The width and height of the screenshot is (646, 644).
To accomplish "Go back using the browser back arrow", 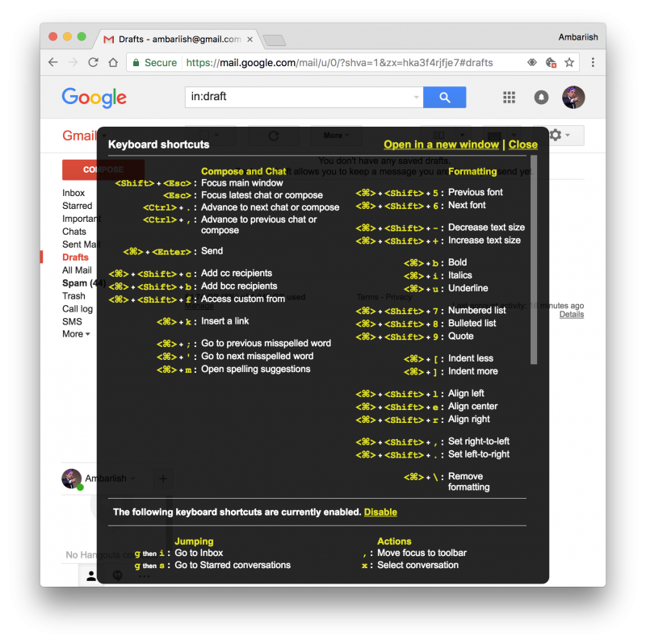I will tap(53, 62).
